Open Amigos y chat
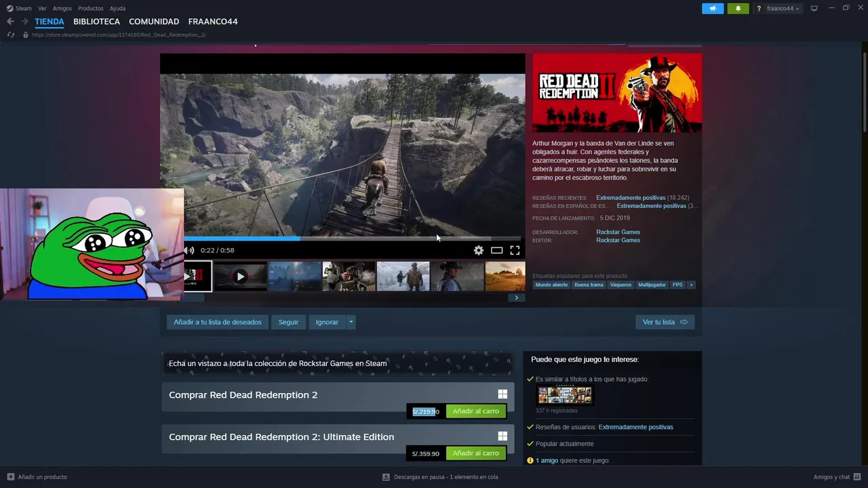The width and height of the screenshot is (868, 488). point(837,477)
